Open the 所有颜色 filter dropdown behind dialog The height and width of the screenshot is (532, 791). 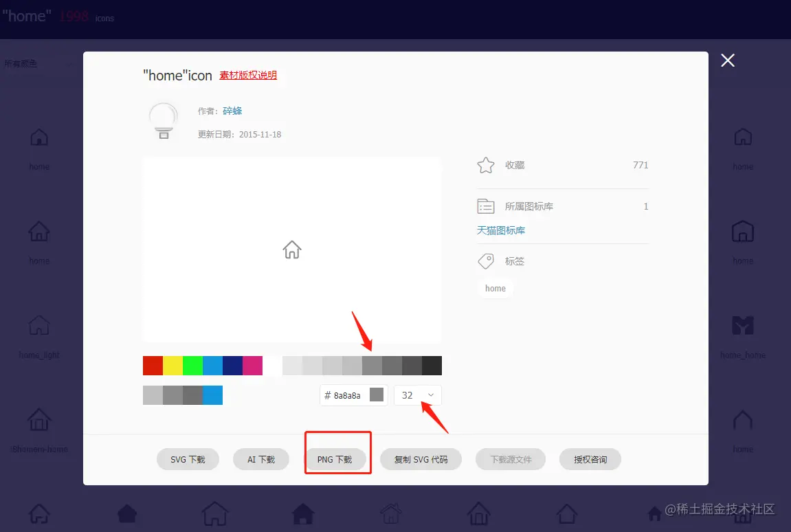pos(38,64)
